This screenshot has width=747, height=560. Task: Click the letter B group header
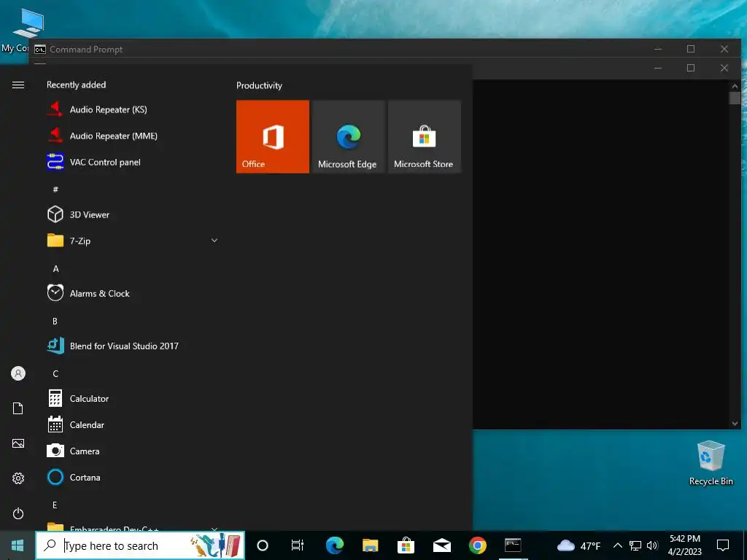pos(55,322)
